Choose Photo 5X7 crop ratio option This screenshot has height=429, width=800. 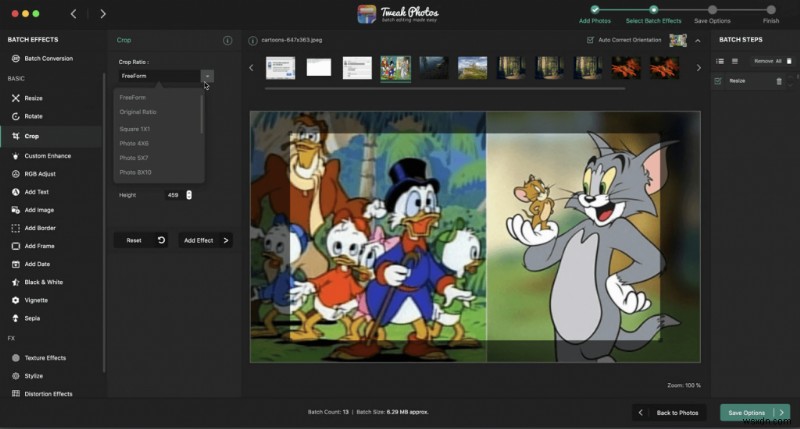[x=135, y=158]
